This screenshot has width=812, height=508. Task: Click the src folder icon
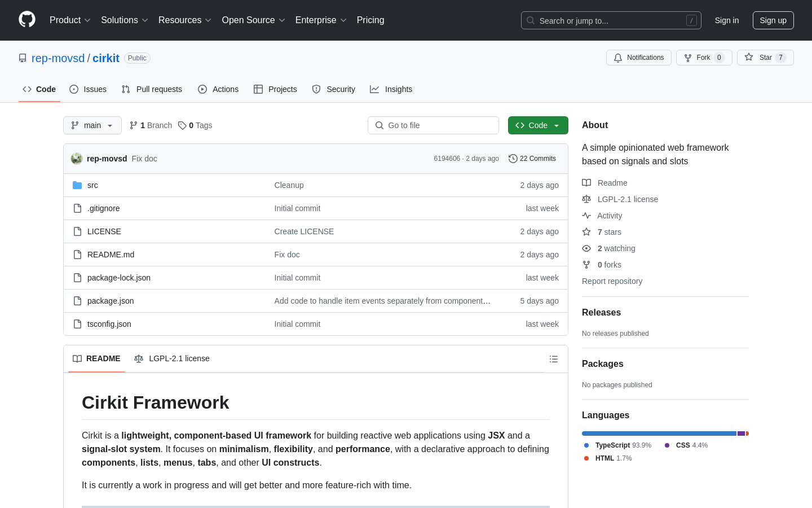77,185
